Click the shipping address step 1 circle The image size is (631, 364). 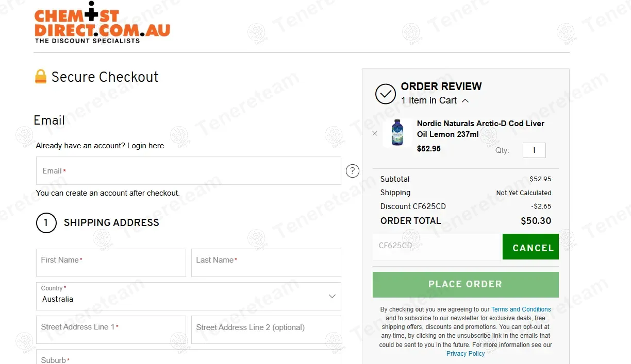pos(46,223)
